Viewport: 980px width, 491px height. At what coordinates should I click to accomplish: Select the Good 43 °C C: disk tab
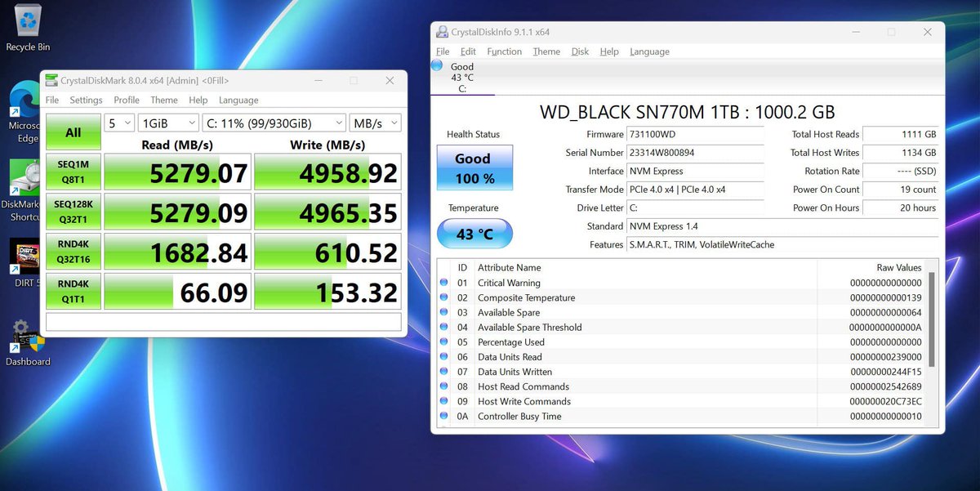point(462,78)
